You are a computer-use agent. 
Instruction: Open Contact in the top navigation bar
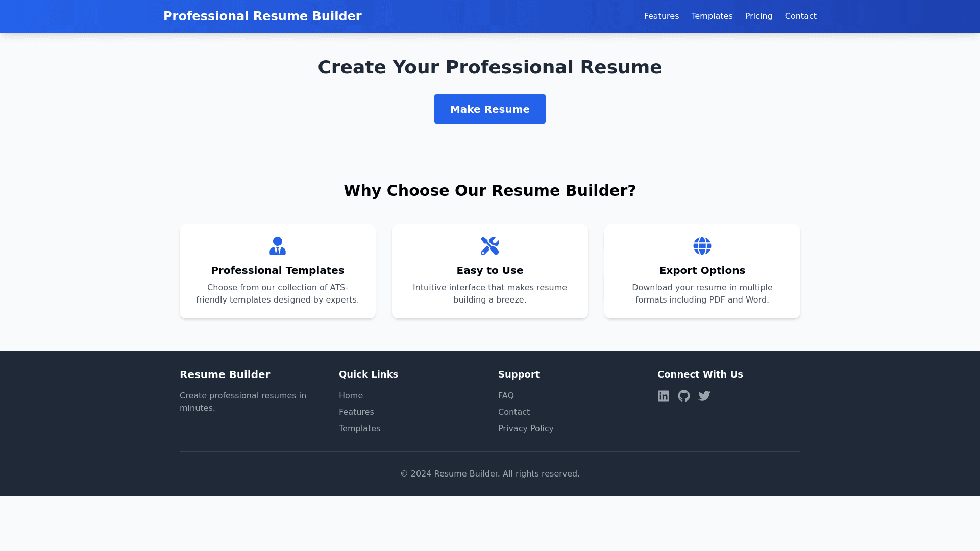(800, 16)
